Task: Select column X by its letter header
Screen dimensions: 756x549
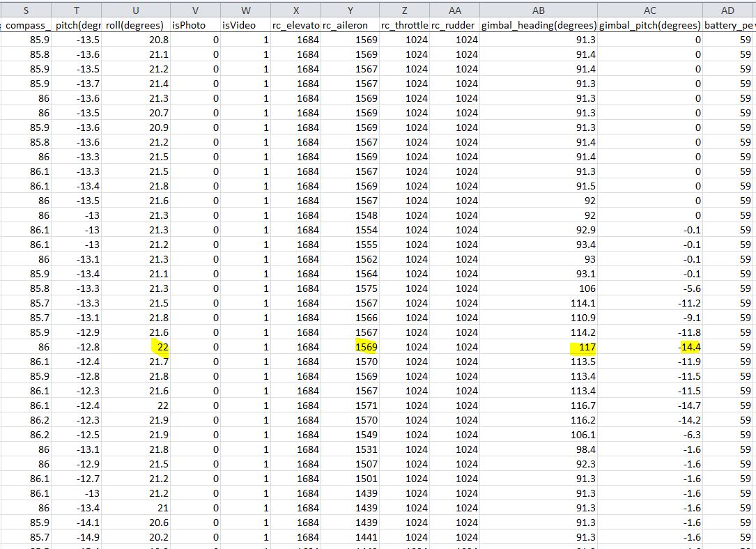Action: [x=295, y=10]
